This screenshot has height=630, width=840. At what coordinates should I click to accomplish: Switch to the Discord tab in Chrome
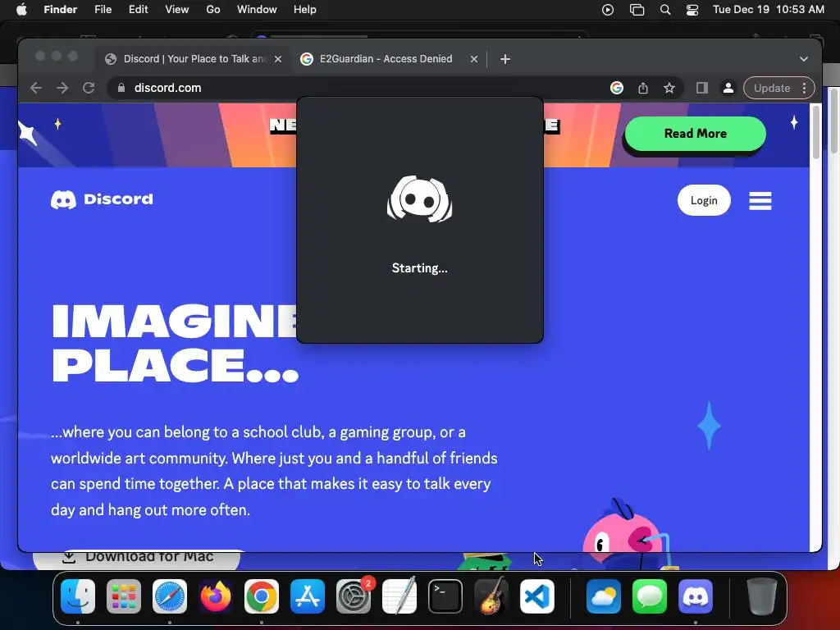coord(193,59)
